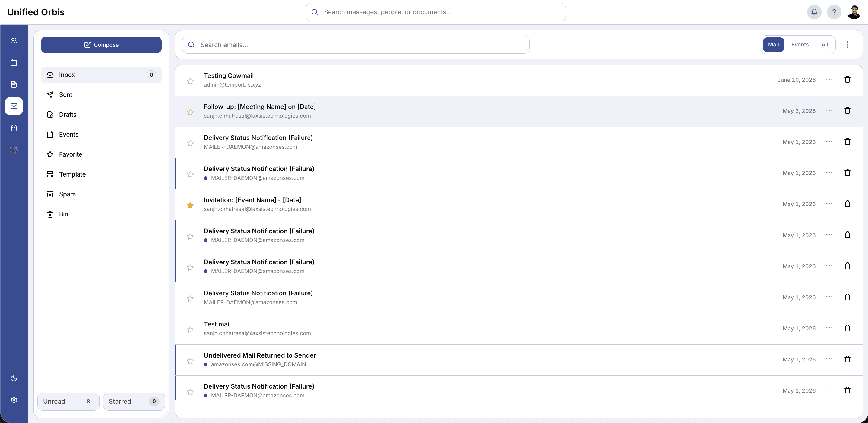Open the Spam folder
This screenshot has height=423, width=868.
click(101, 194)
